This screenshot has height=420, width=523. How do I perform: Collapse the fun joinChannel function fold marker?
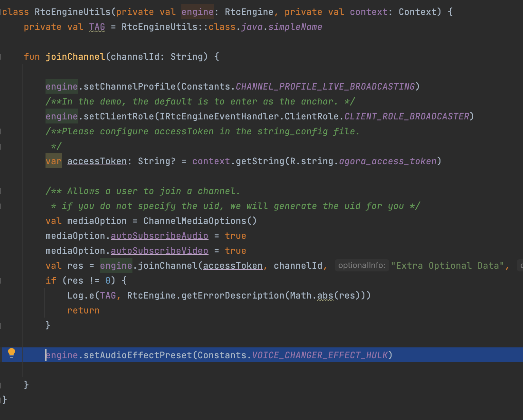click(x=1, y=57)
